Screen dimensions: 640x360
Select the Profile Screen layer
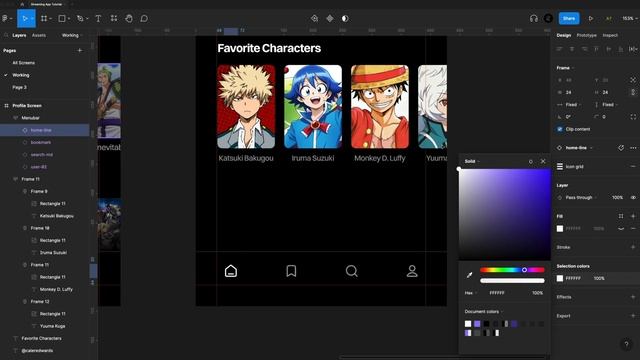[x=27, y=106]
